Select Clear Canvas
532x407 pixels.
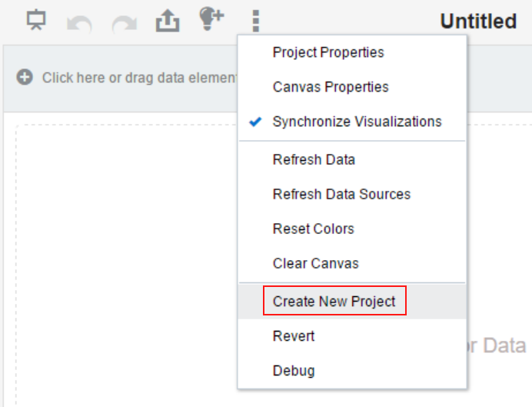point(352,263)
